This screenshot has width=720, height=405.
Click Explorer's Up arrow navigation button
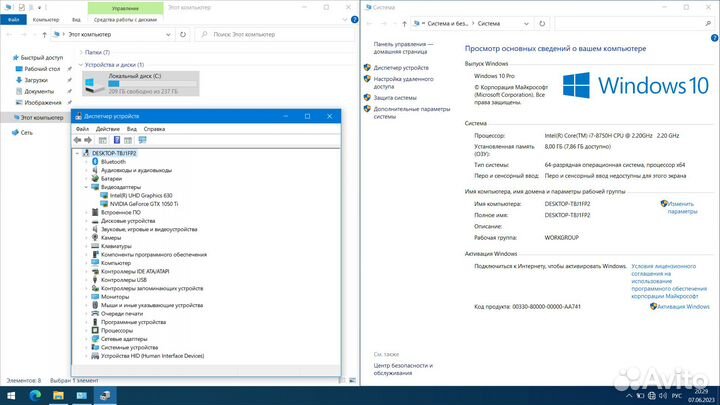[44, 34]
